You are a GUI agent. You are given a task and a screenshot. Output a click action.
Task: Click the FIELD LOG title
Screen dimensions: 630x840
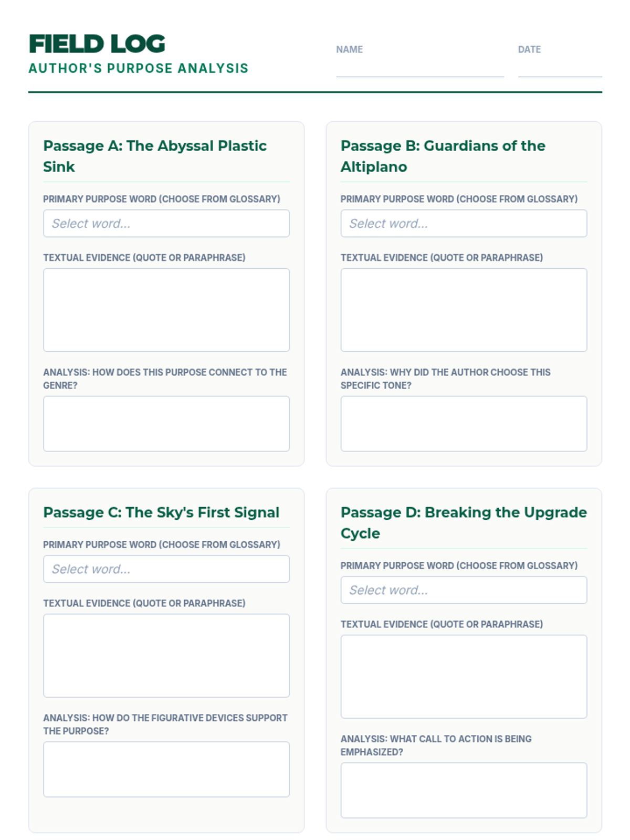[97, 44]
